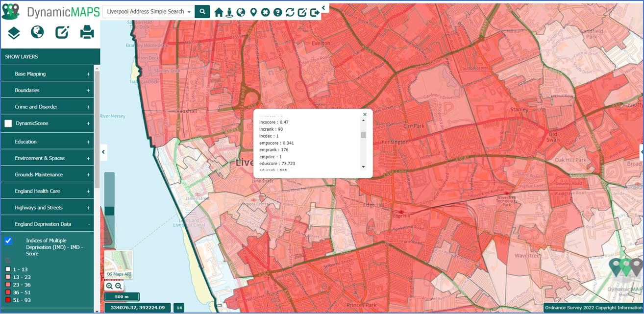Viewport: 644px width, 314px height.
Task: Click the logout exit icon
Action: point(315,12)
